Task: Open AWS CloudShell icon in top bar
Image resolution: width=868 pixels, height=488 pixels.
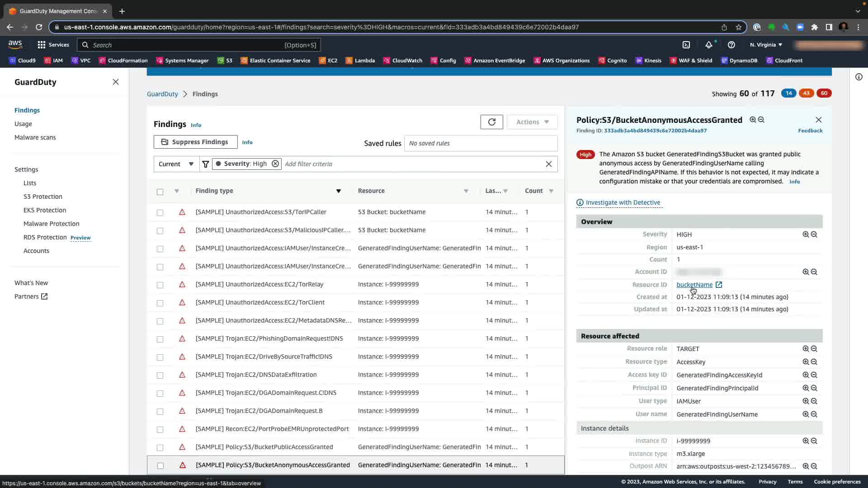Action: (x=686, y=45)
